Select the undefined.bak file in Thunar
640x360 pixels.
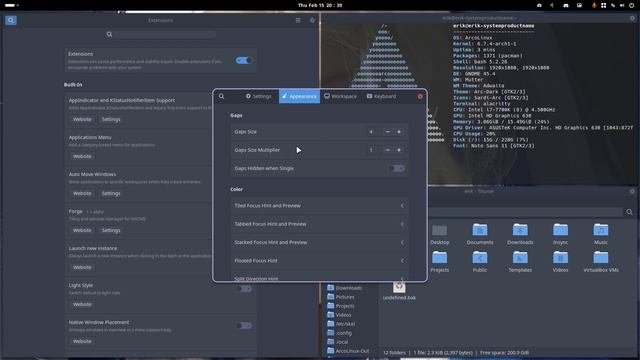(x=399, y=291)
